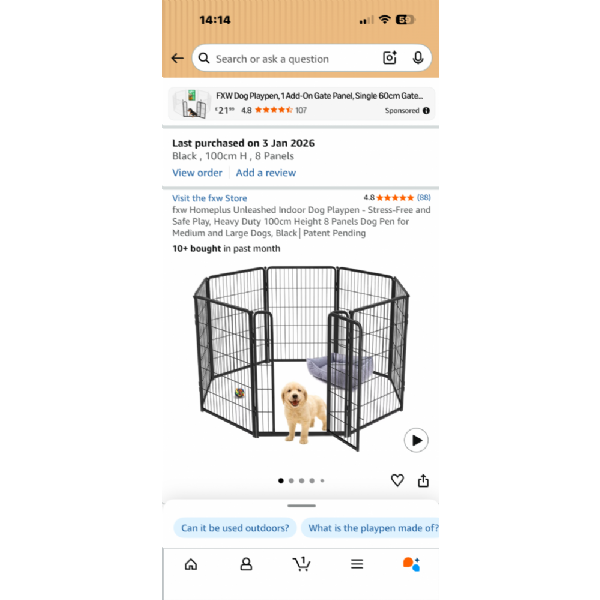This screenshot has width=600, height=600.
Task: Tap 'What is the playpen made of?' chip
Action: [370, 528]
